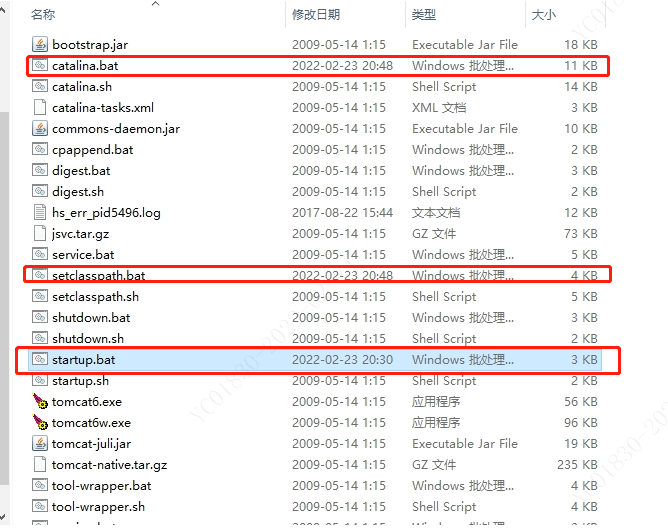The width and height of the screenshot is (668, 529).
Task: Select file name hs_err_pid5496.log
Action: [106, 213]
